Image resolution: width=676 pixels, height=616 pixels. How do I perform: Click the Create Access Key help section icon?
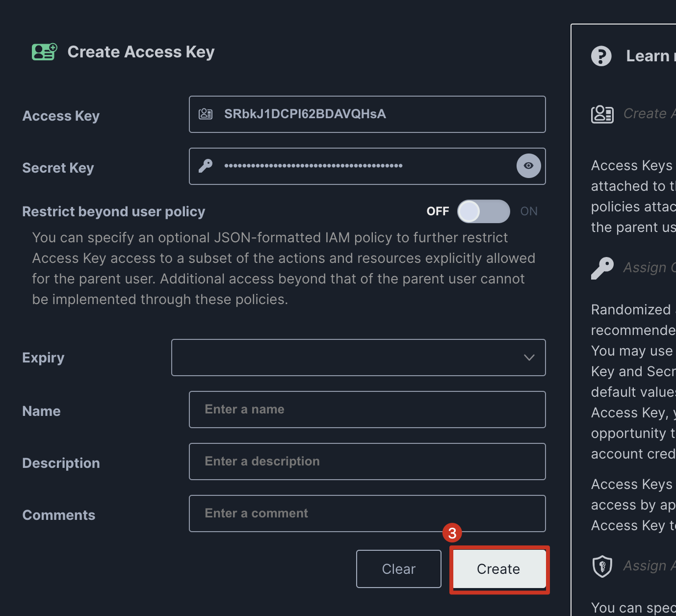click(602, 114)
